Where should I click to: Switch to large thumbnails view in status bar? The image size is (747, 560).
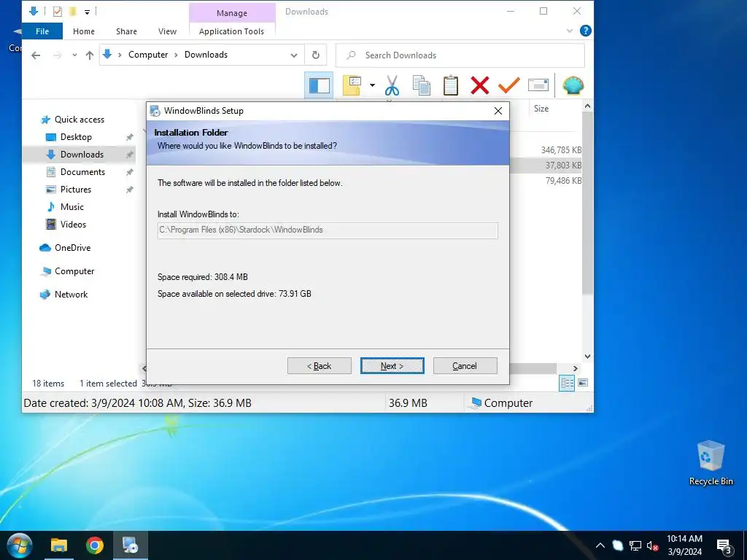[x=583, y=383]
